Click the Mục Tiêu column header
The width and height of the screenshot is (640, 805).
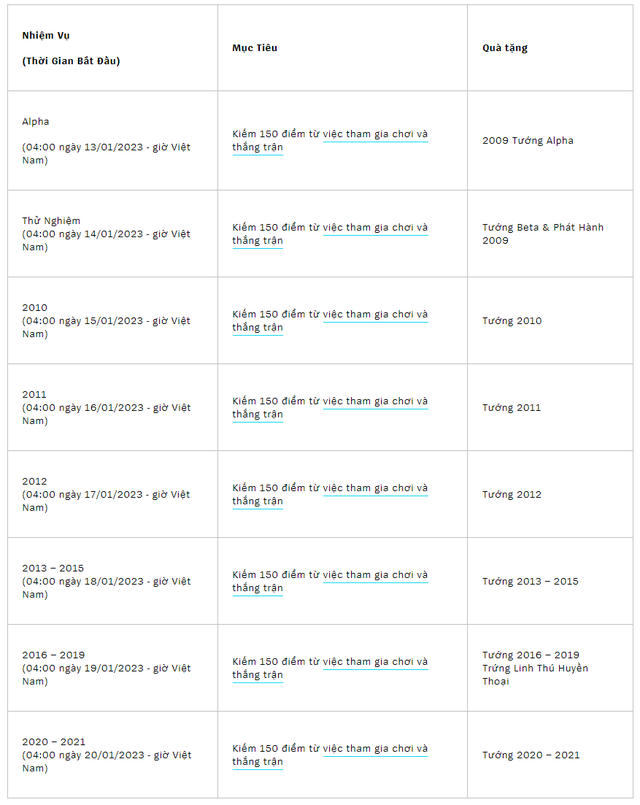[255, 48]
